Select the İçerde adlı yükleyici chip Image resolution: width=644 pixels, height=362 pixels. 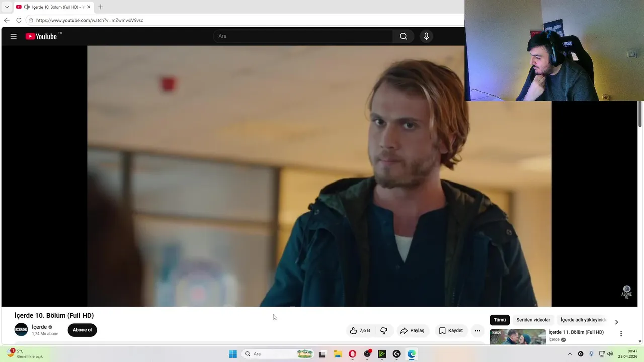pos(584,320)
